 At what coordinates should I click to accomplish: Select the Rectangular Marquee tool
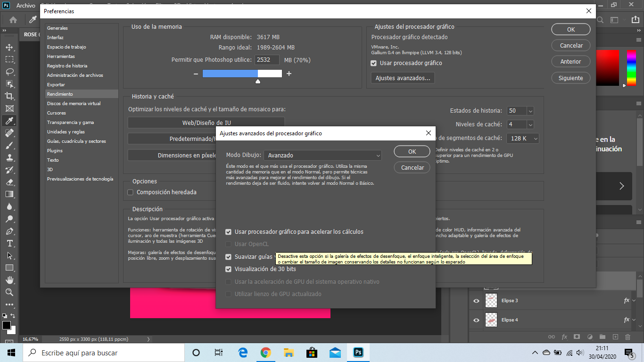tap(9, 59)
